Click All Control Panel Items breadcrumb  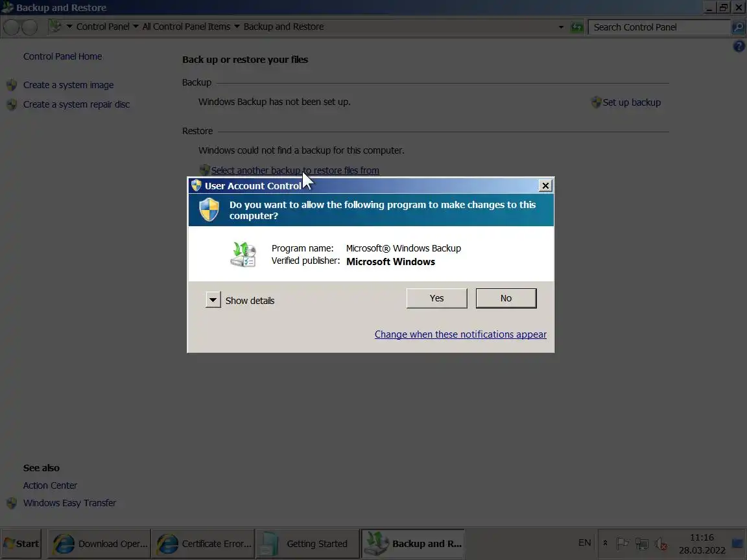pos(186,27)
